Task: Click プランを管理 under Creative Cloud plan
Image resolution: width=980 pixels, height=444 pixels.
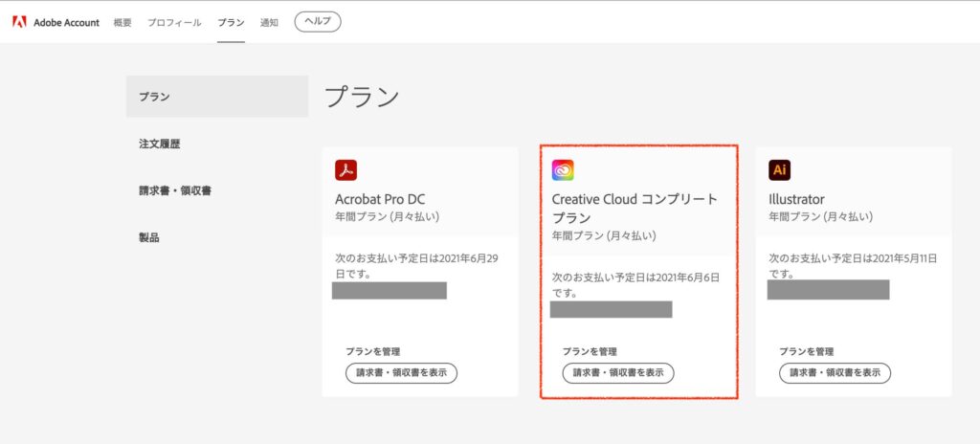Action: 590,351
